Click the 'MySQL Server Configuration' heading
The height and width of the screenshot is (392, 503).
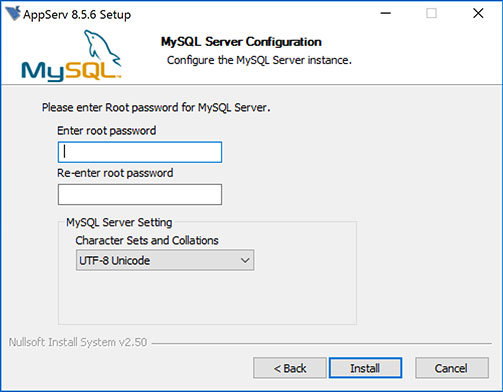point(241,42)
